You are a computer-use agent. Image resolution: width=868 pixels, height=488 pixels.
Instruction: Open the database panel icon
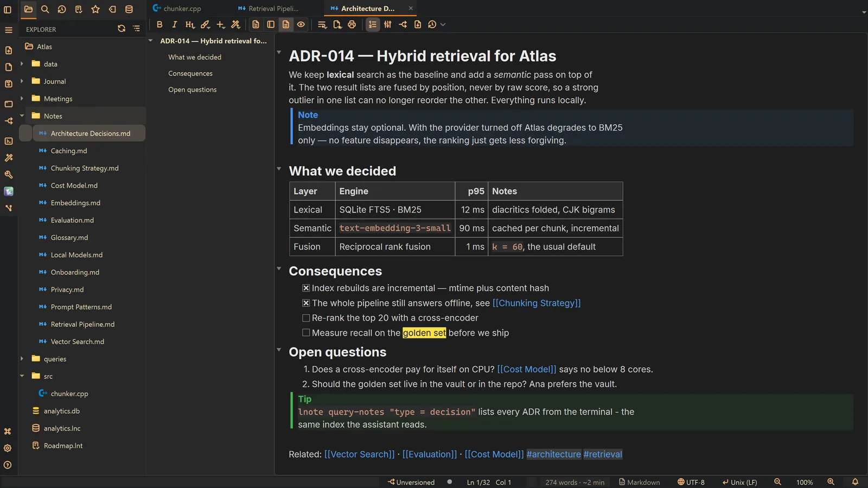(x=129, y=9)
